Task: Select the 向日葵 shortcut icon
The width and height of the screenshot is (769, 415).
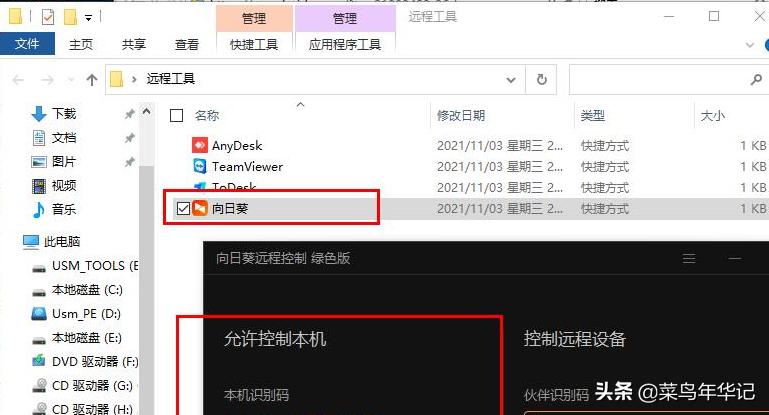Action: click(200, 208)
